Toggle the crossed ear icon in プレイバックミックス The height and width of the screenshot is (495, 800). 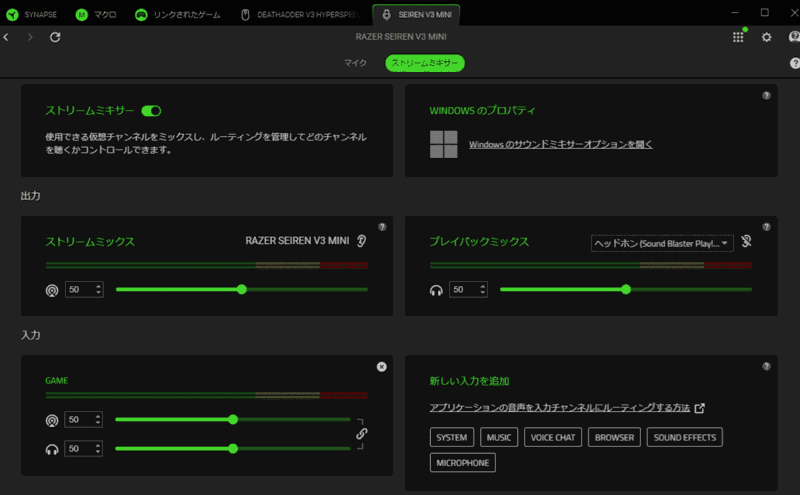coord(746,241)
